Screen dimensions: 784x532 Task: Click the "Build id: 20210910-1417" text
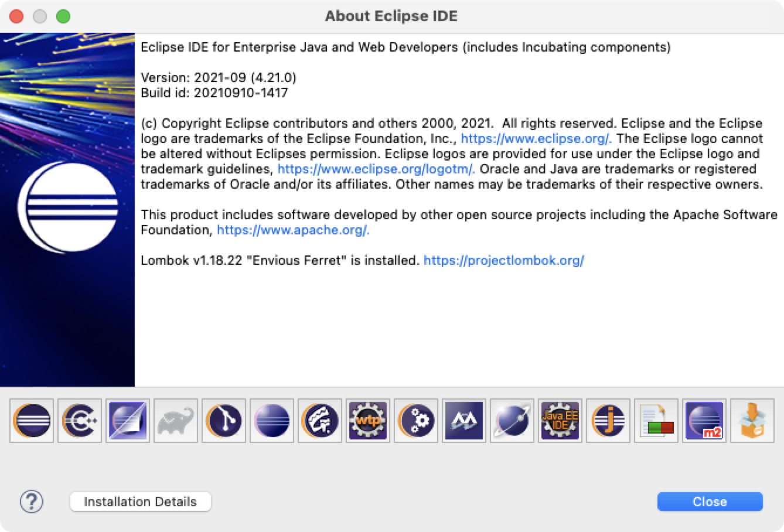point(214,93)
